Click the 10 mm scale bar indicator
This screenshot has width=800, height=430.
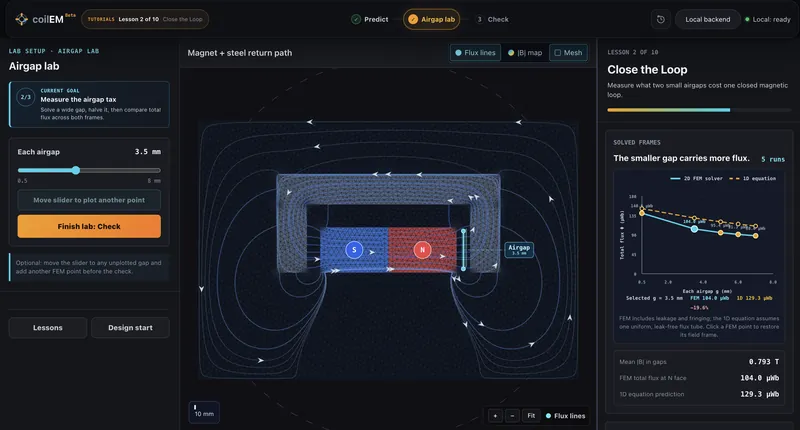click(204, 412)
